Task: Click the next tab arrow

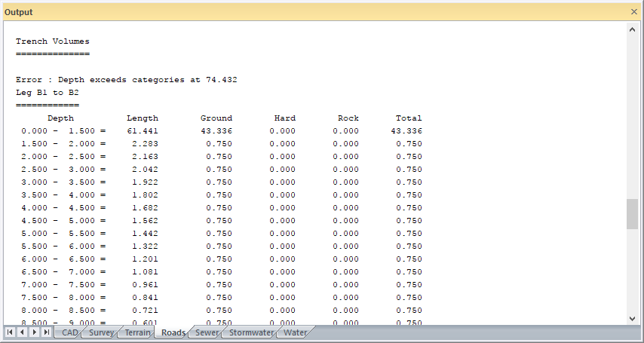Action: [x=35, y=332]
